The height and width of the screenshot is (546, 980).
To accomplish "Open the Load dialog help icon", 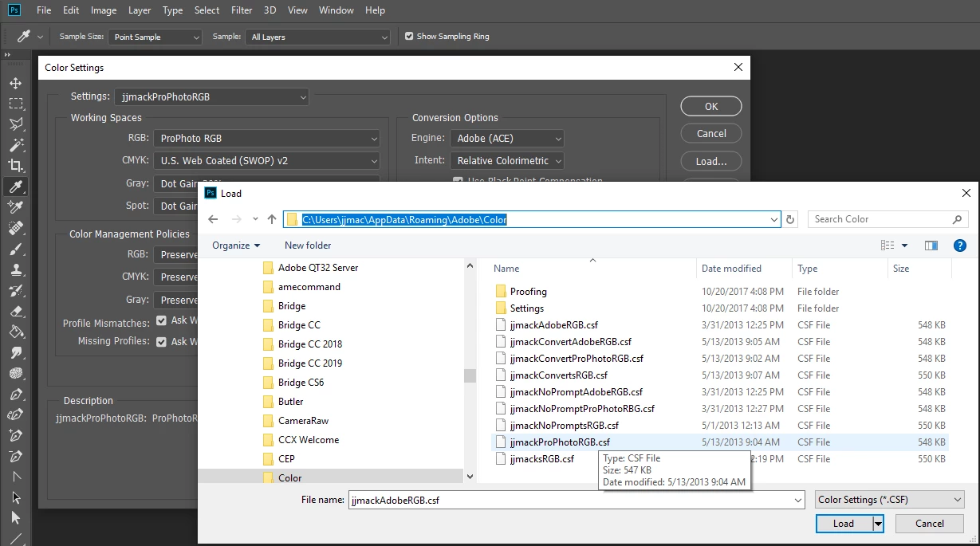I will (x=960, y=246).
